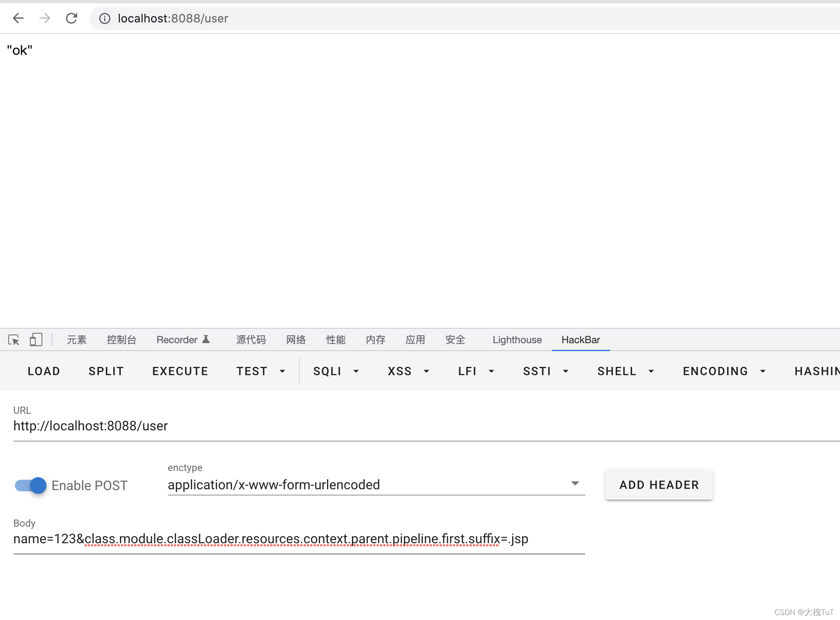Toggle the device toolbar icon
This screenshot has height=620, width=840.
pos(36,340)
